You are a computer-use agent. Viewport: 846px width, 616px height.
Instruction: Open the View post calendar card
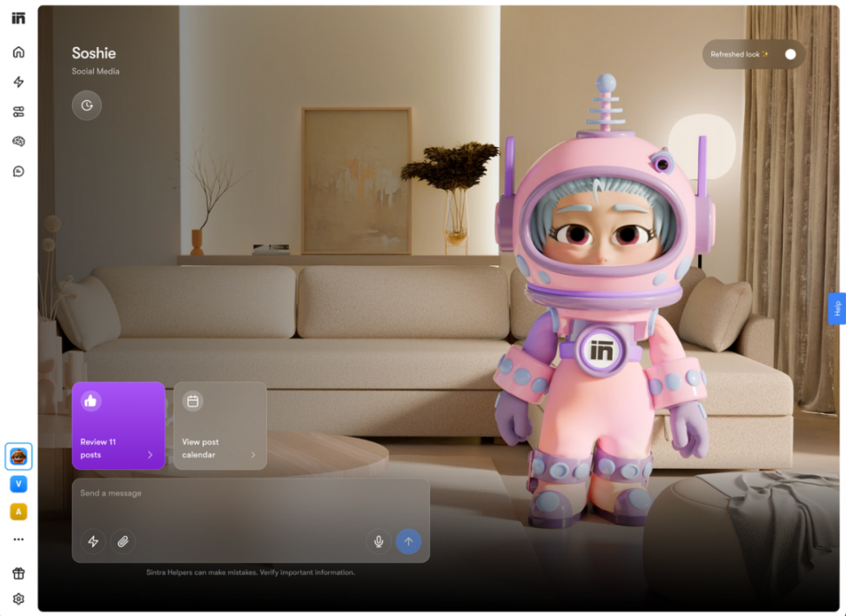point(220,425)
